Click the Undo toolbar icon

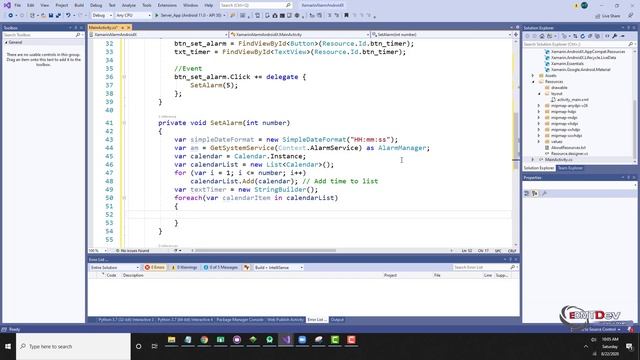pyautogui.click(x=68, y=16)
